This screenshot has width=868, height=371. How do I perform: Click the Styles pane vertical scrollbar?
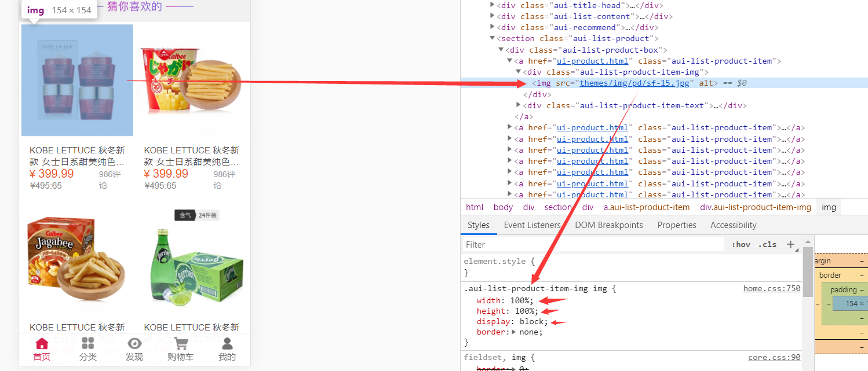pos(808,272)
